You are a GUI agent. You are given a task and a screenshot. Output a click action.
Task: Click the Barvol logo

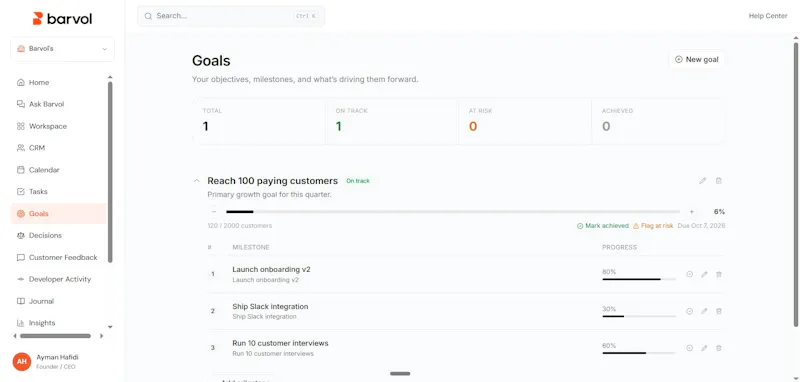pos(62,19)
